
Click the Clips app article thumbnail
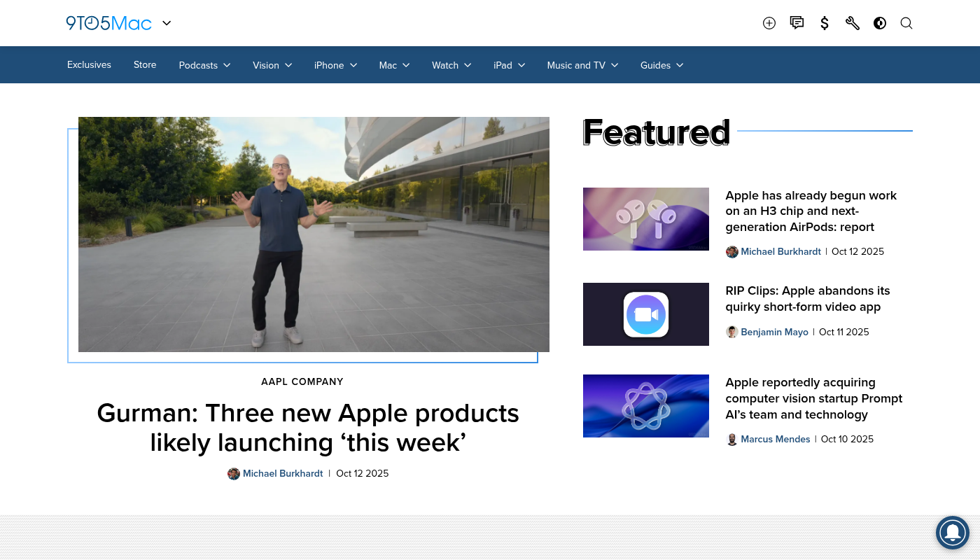point(645,314)
